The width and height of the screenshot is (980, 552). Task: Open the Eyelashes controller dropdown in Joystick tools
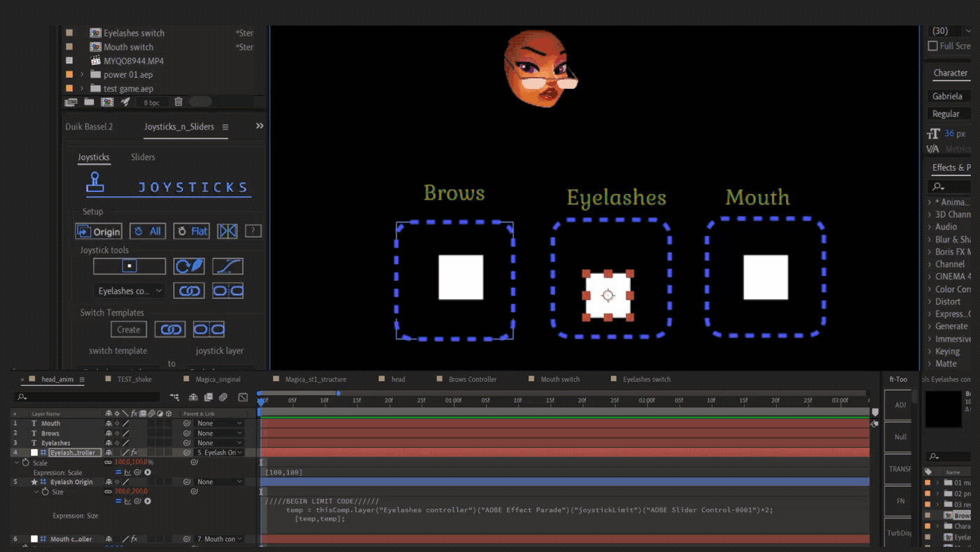point(129,291)
